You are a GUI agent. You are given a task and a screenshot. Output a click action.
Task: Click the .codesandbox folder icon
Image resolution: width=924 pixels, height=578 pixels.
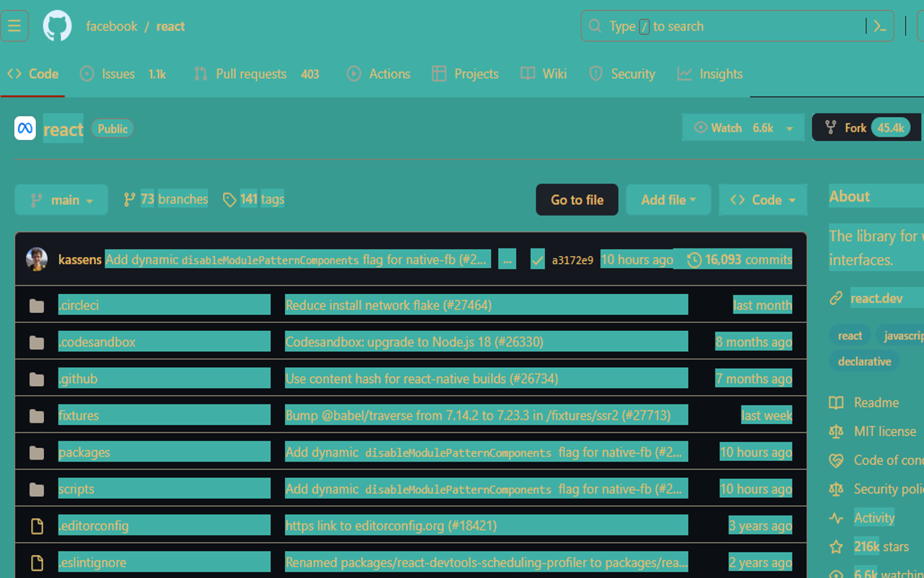point(37,342)
